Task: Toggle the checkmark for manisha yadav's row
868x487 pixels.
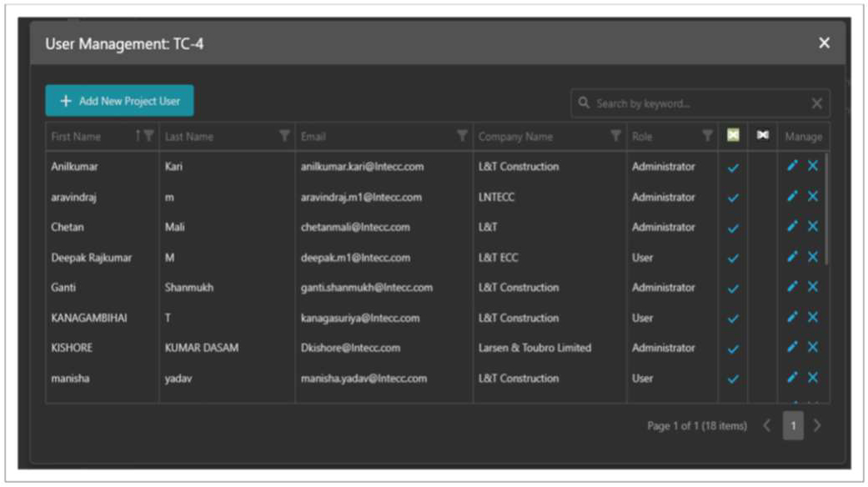Action: [733, 379]
